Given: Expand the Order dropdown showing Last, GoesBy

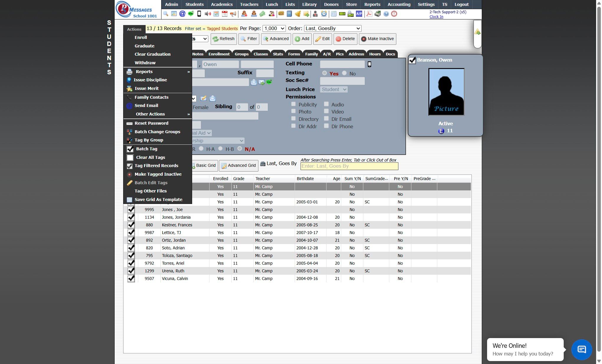Looking at the screenshot, I should (332, 29).
